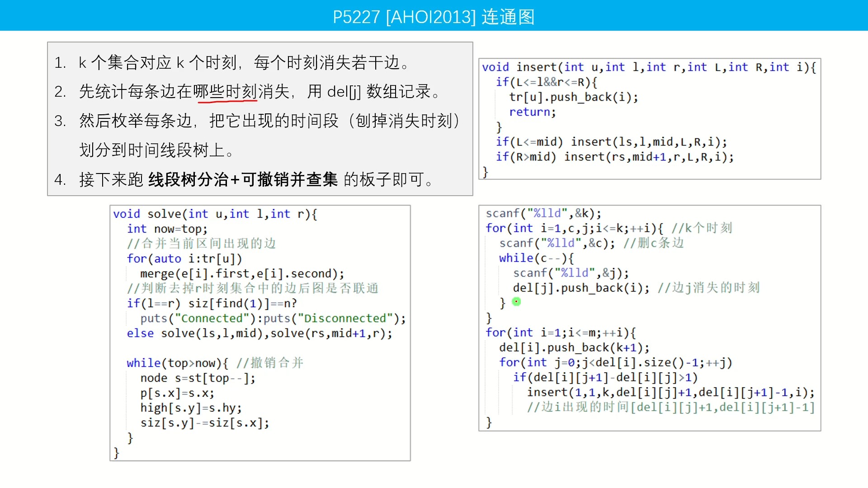Select list item 'k 个集合对应 k 个时刻'
This screenshot has height=488, width=868.
pyautogui.click(x=158, y=62)
